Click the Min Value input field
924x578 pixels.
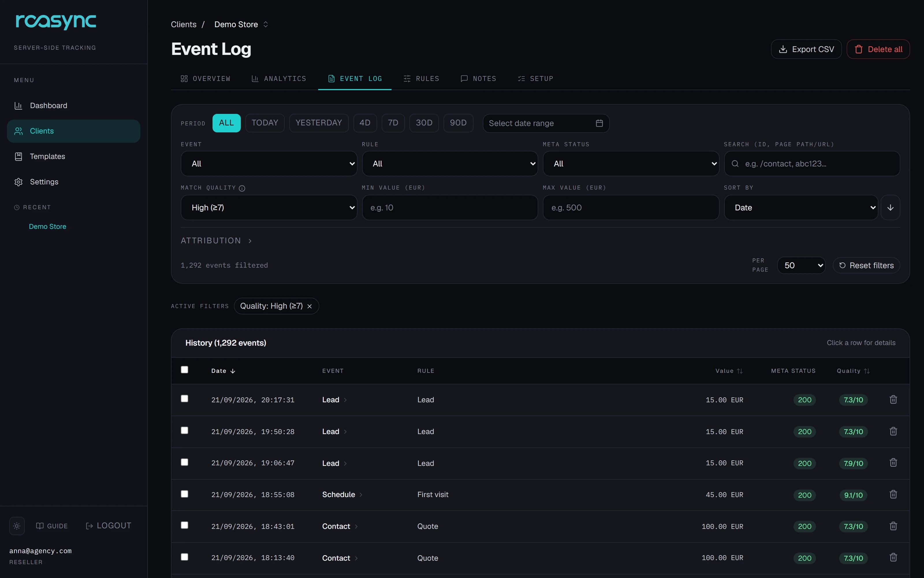tap(450, 208)
